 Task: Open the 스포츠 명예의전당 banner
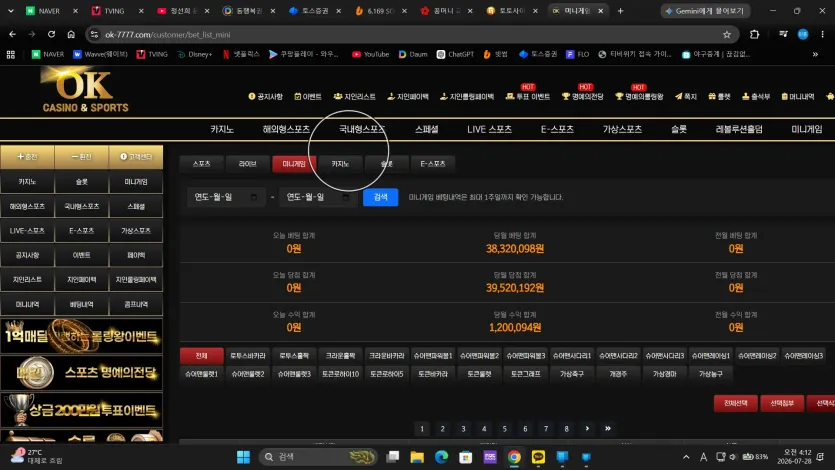click(x=81, y=373)
